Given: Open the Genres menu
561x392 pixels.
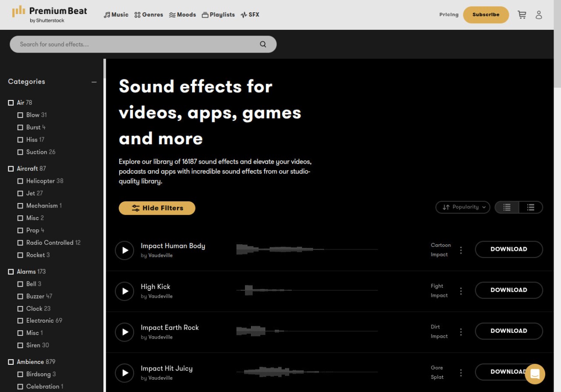Looking at the screenshot, I should [149, 15].
